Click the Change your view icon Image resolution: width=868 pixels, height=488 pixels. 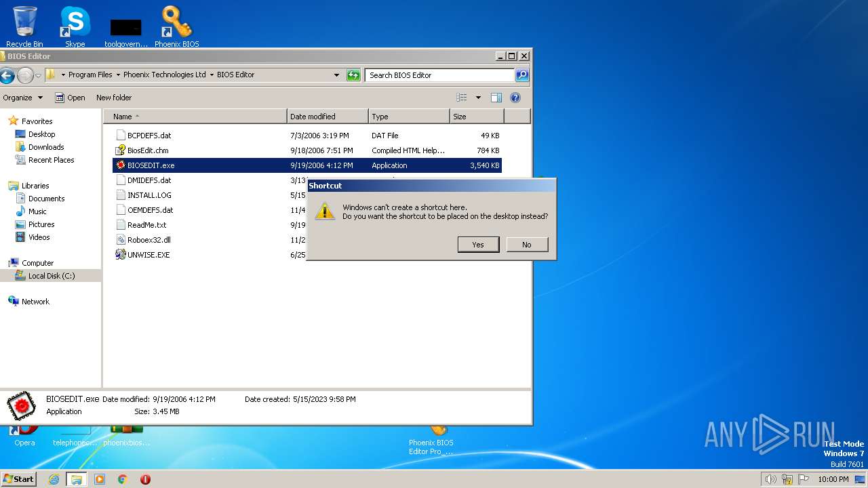(x=462, y=98)
